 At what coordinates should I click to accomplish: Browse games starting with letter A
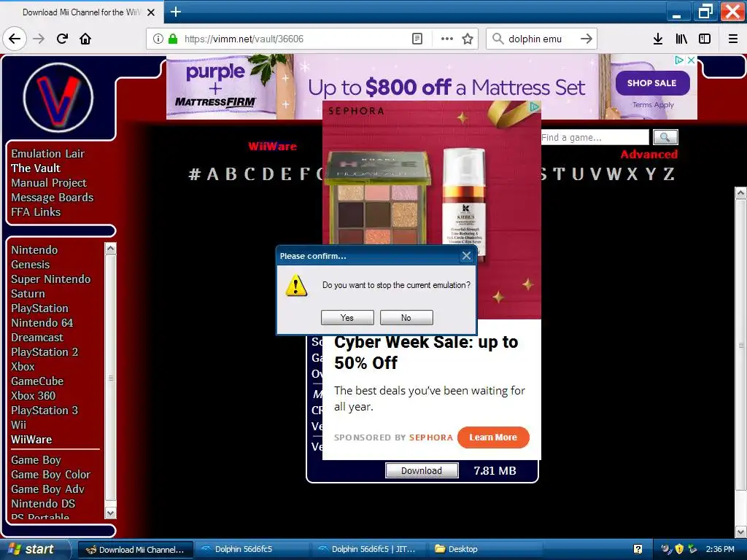point(212,174)
